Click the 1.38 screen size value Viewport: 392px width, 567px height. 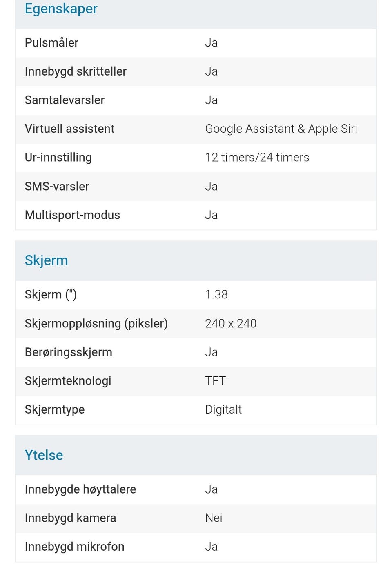coord(216,295)
